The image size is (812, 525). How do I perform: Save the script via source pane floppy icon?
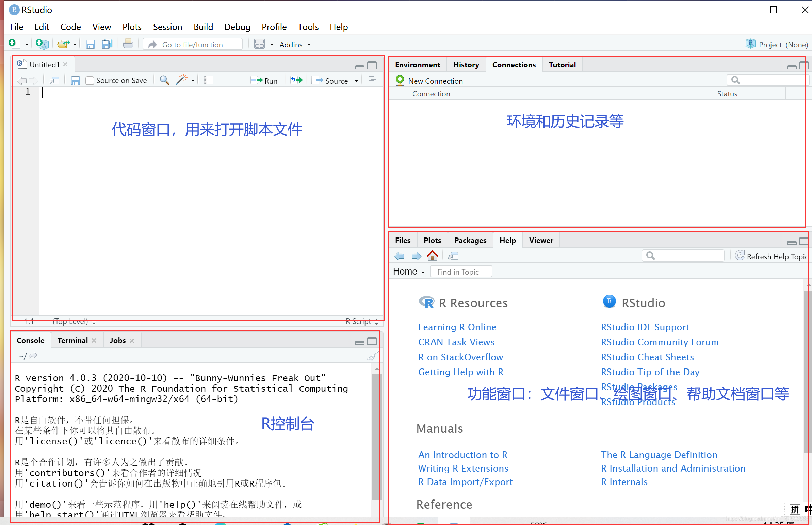click(x=75, y=81)
